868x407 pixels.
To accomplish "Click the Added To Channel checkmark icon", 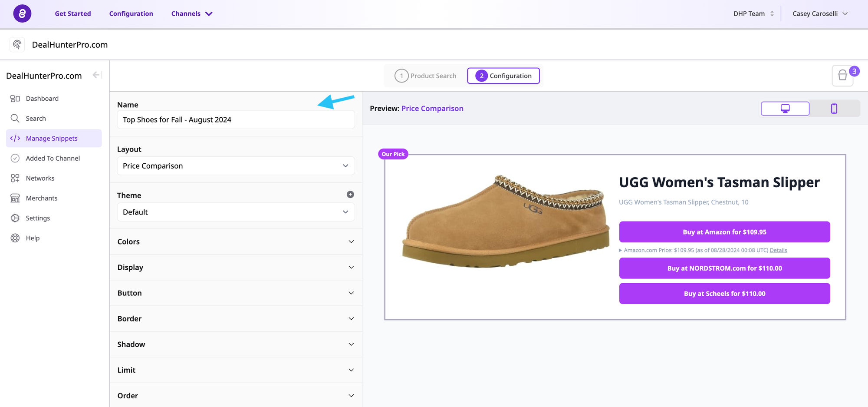I will click(15, 158).
